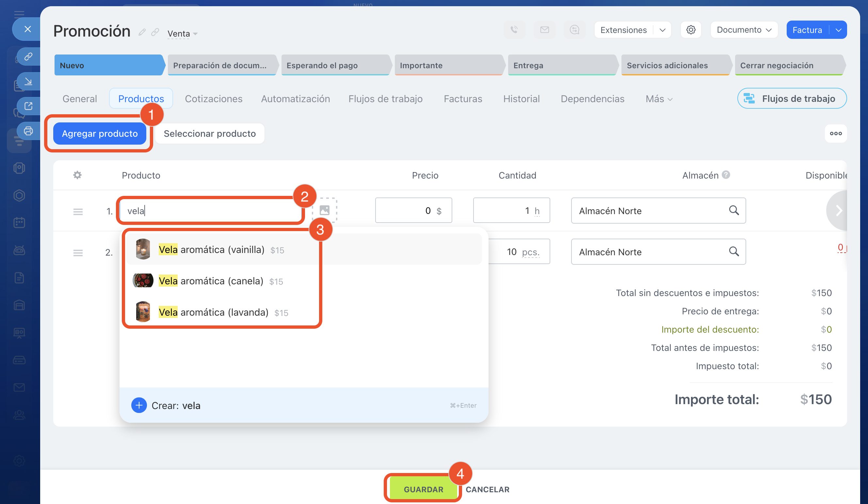This screenshot has width=868, height=504.
Task: Click the GUARDAR button
Action: click(x=423, y=489)
